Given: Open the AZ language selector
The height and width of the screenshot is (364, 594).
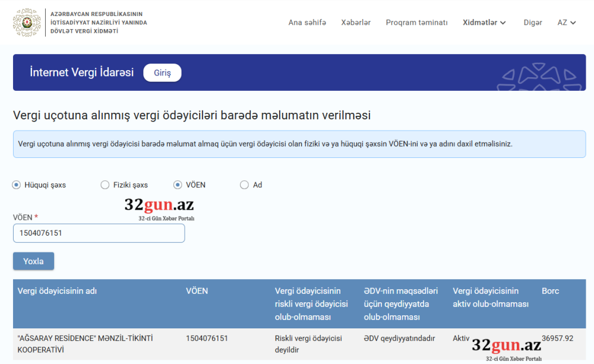Looking at the screenshot, I should click(x=567, y=23).
